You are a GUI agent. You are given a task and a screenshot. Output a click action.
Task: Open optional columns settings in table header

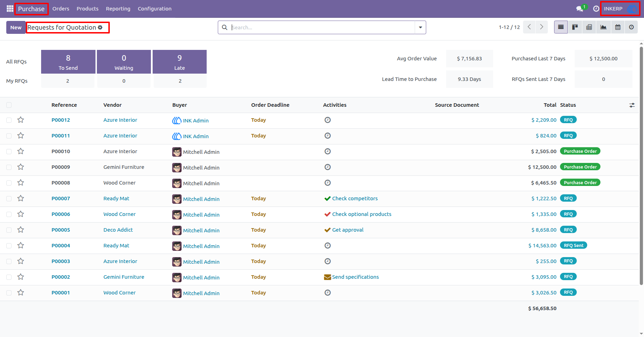click(632, 105)
